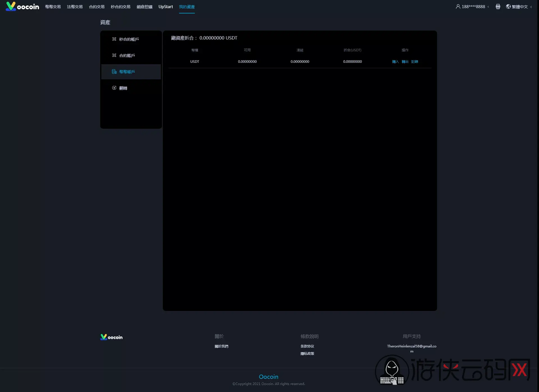539x392 pixels.
Task: Open the 幣幣交易 menu item
Action: point(53,7)
